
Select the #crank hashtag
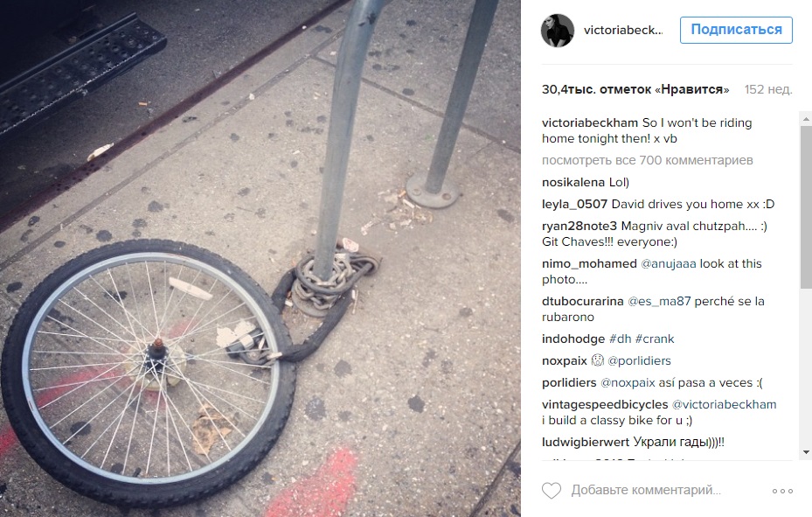655,339
